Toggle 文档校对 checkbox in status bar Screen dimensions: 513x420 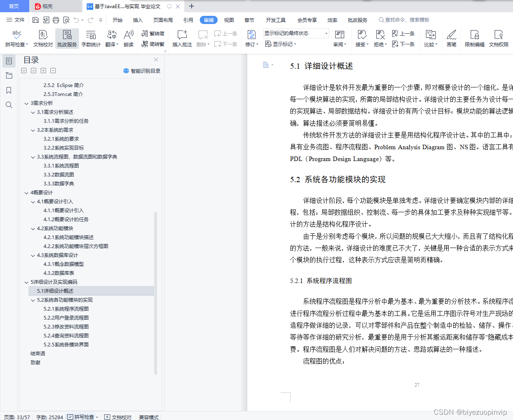107,417
